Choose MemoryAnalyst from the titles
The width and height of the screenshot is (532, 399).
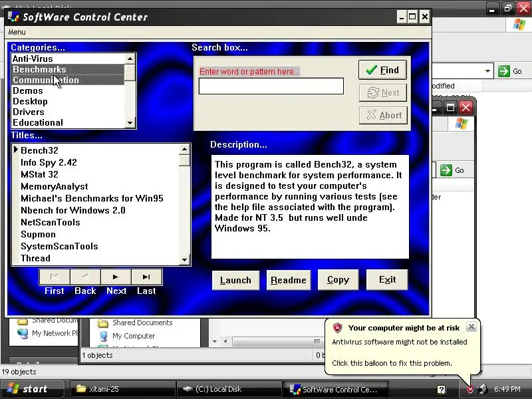(x=99, y=186)
